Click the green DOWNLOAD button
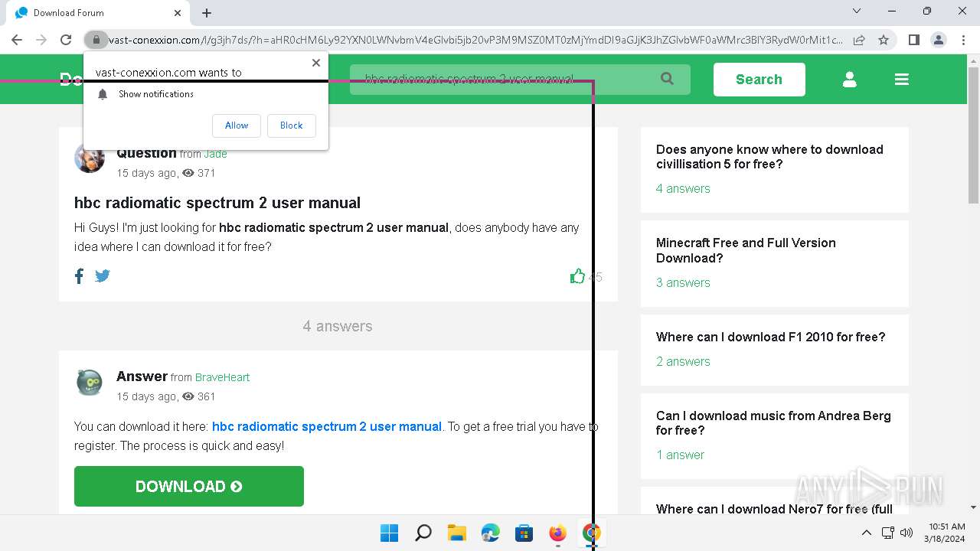980x551 pixels. 189,486
